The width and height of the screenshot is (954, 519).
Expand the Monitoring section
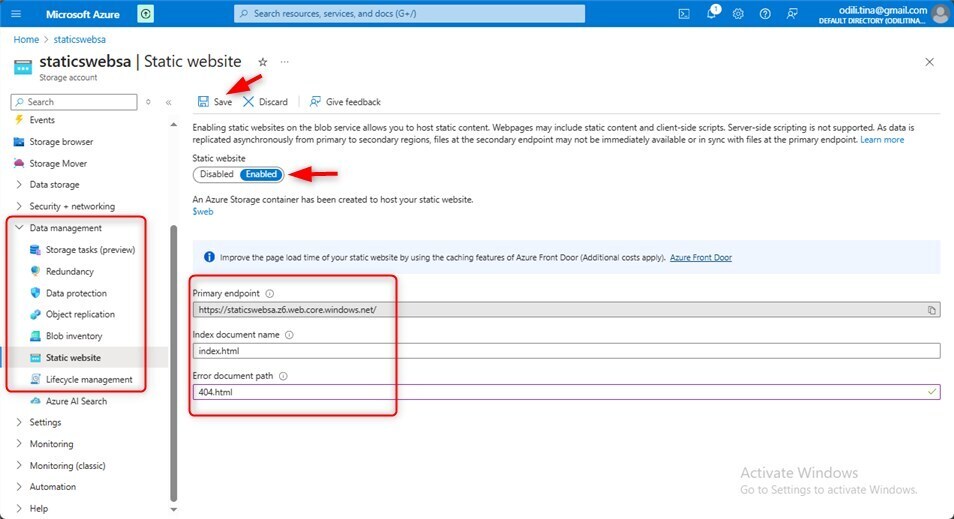click(19, 444)
